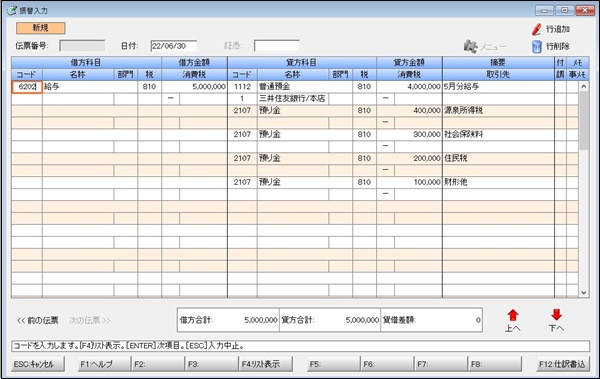Click the status bar hint text

pos(129,346)
